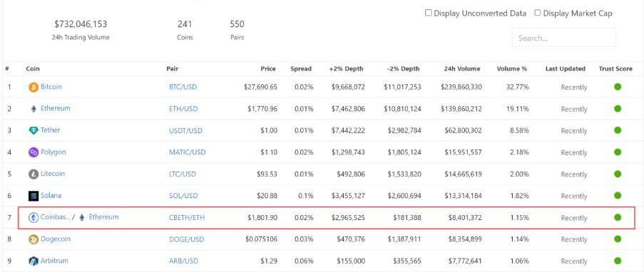The height and width of the screenshot is (272, 644).
Task: Click the grey Litecoin logo icon
Action: click(34, 174)
